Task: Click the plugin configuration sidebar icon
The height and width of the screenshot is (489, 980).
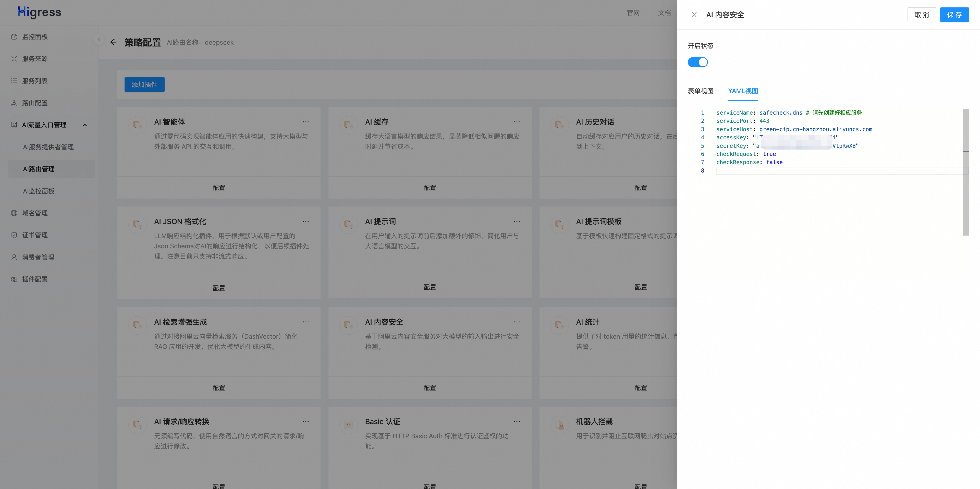Action: click(14, 279)
